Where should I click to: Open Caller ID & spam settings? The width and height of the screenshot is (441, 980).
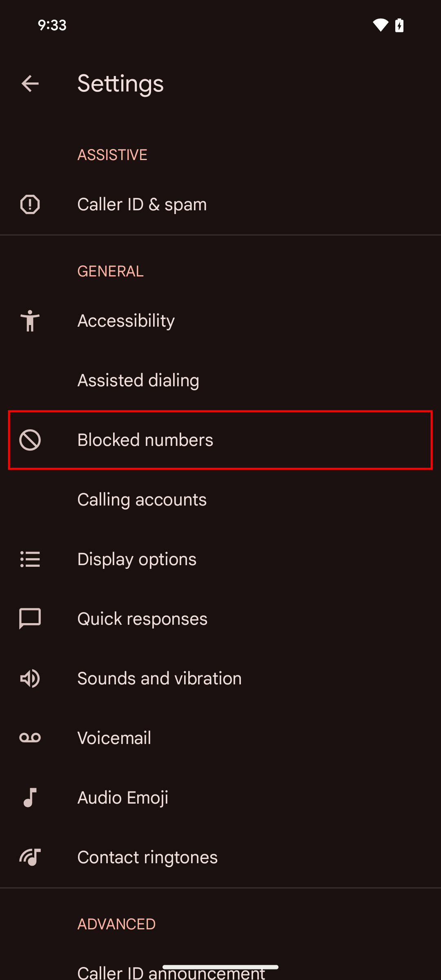click(x=142, y=205)
